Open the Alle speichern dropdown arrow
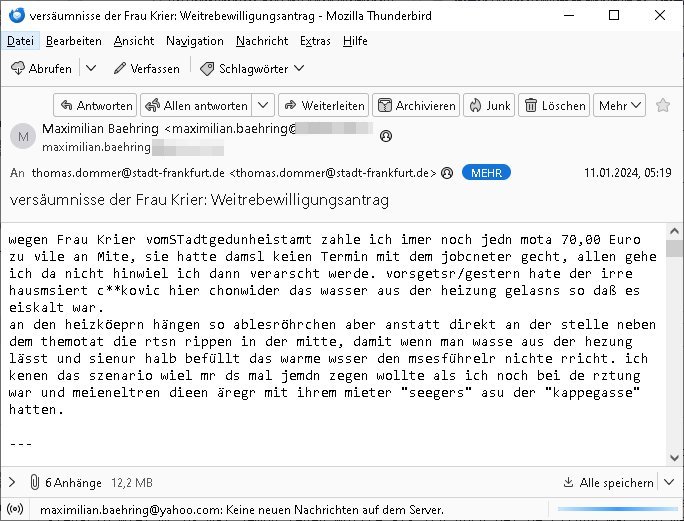The image size is (684, 521). (x=669, y=483)
